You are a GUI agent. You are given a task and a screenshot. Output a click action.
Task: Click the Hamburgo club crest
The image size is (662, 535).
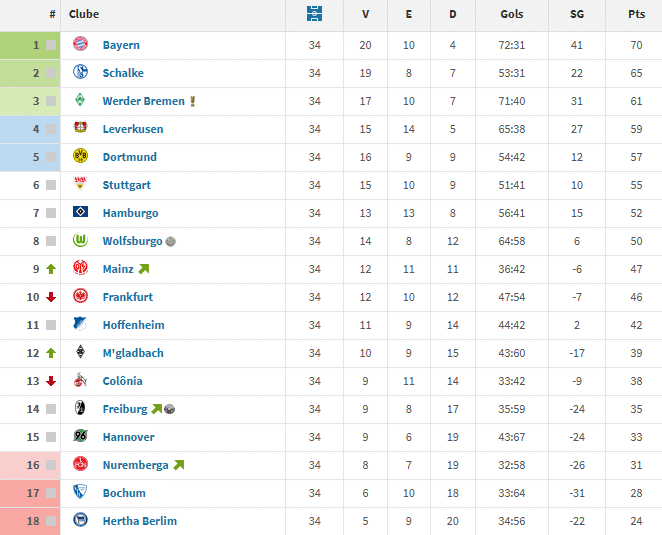pos(81,213)
